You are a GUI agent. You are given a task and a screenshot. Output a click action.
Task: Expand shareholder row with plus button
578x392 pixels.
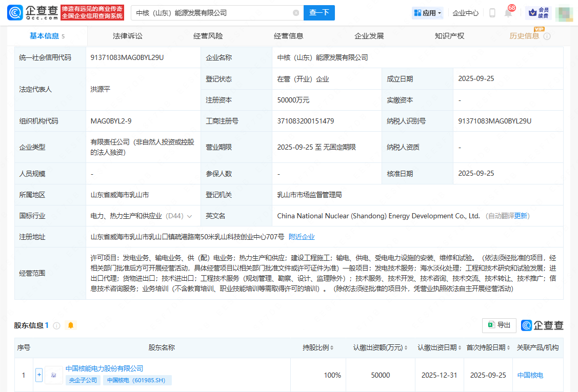(x=39, y=375)
